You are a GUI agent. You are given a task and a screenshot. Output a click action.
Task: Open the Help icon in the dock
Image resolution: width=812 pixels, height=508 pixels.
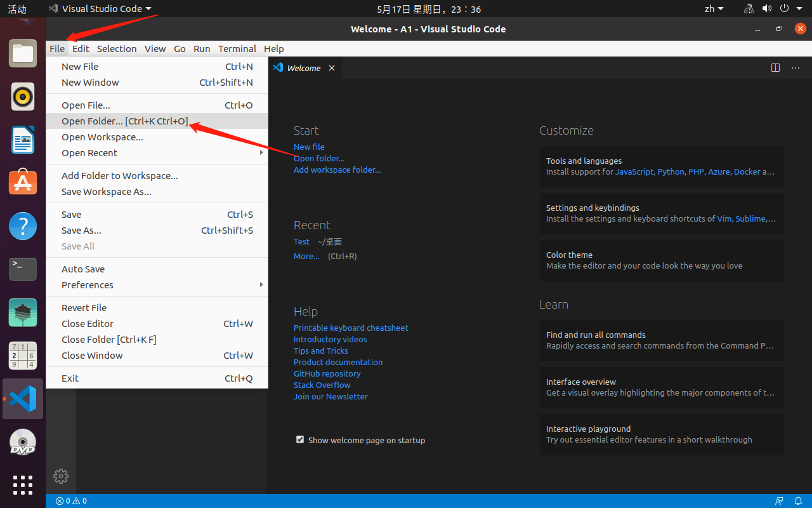[23, 226]
